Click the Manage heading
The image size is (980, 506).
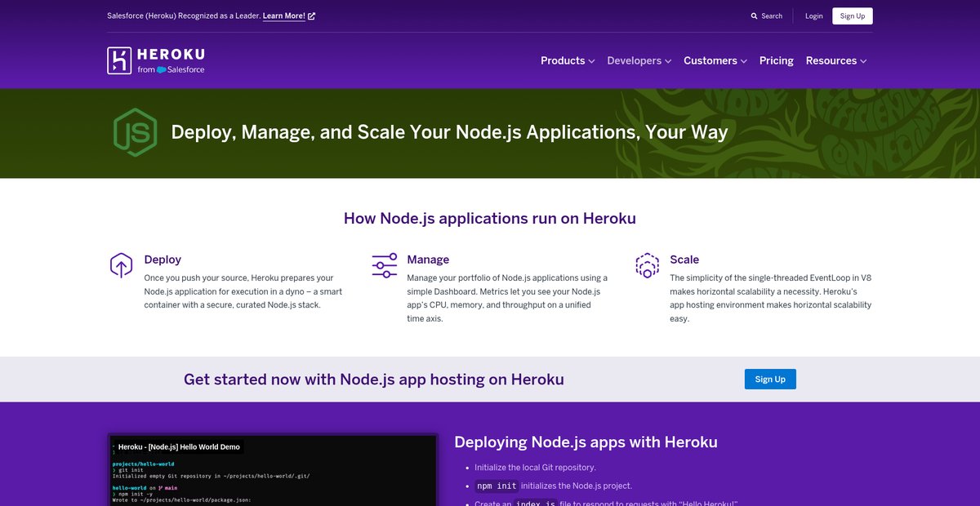click(x=428, y=260)
